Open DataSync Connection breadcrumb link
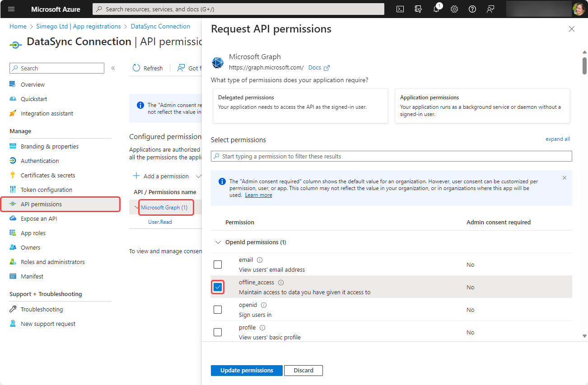588x385 pixels. pos(160,26)
